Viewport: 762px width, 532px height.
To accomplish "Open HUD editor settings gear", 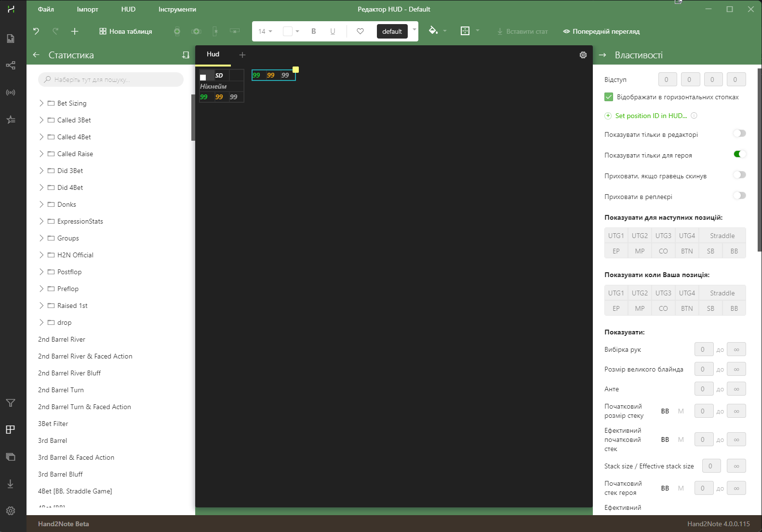I will click(583, 55).
